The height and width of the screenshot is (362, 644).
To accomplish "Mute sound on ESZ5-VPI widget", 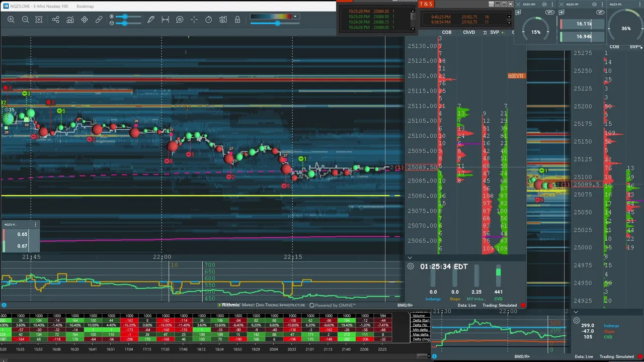I will pos(544,4).
